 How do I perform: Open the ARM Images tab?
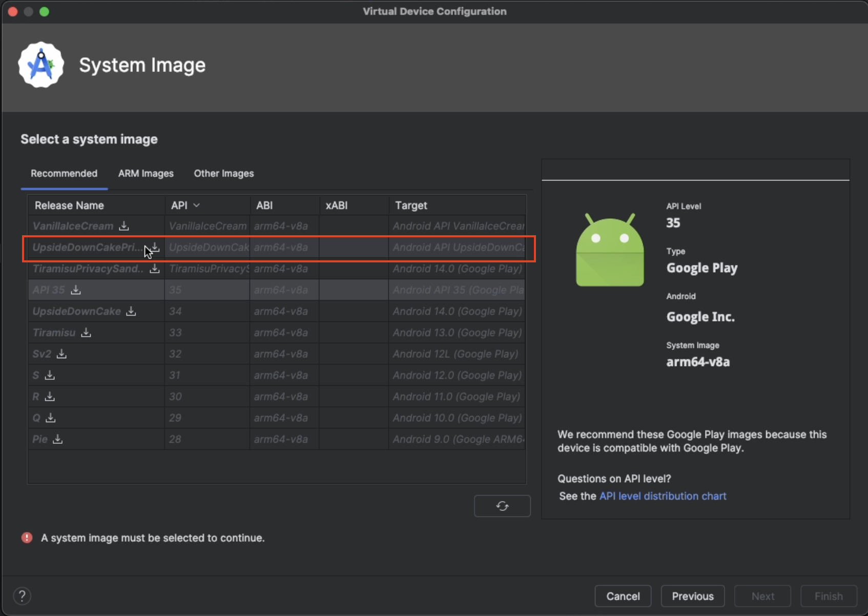pyautogui.click(x=146, y=173)
